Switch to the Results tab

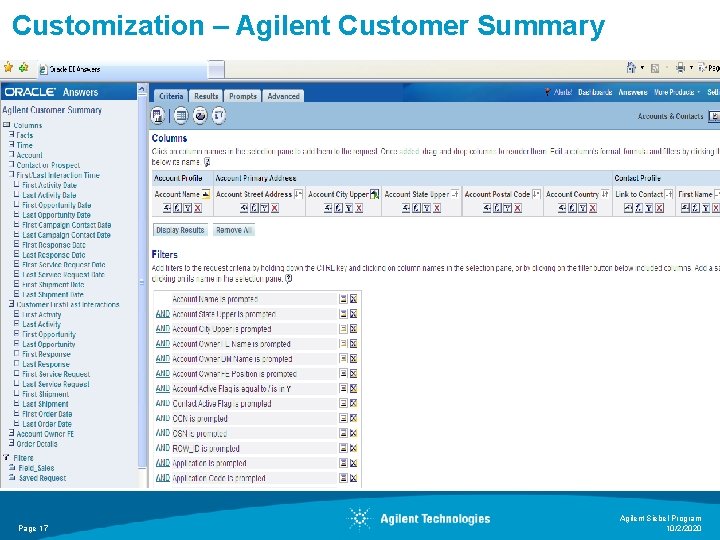[206, 96]
